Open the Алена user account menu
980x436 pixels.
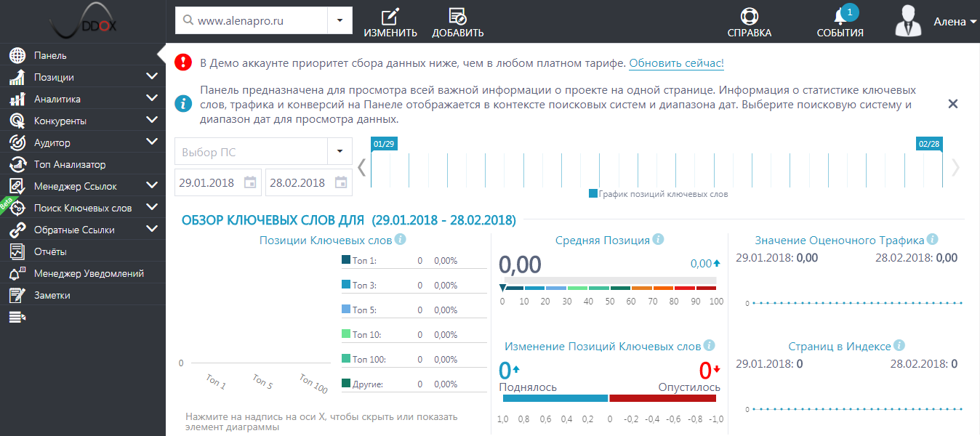point(954,22)
